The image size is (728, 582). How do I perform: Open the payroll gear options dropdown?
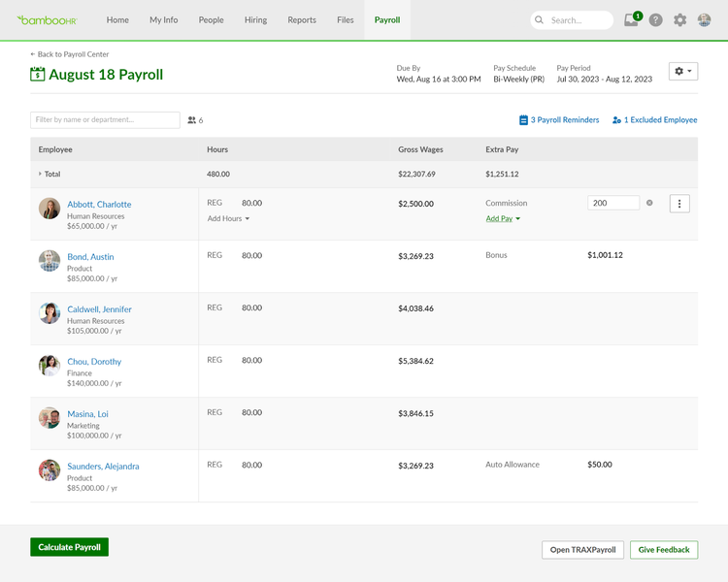[x=682, y=72]
